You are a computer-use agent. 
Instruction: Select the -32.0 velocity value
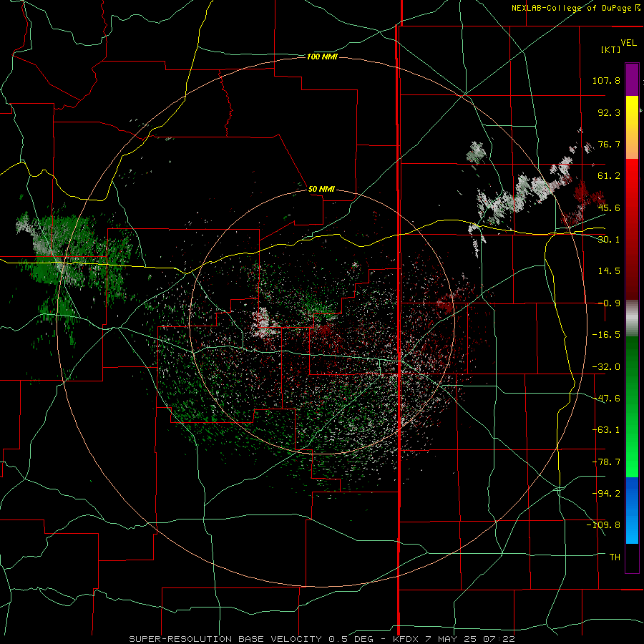point(606,367)
